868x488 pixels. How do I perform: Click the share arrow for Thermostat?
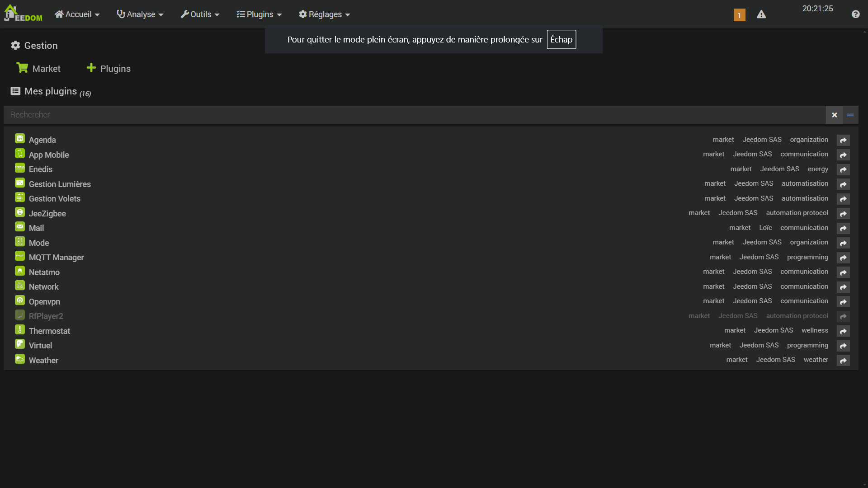843,331
